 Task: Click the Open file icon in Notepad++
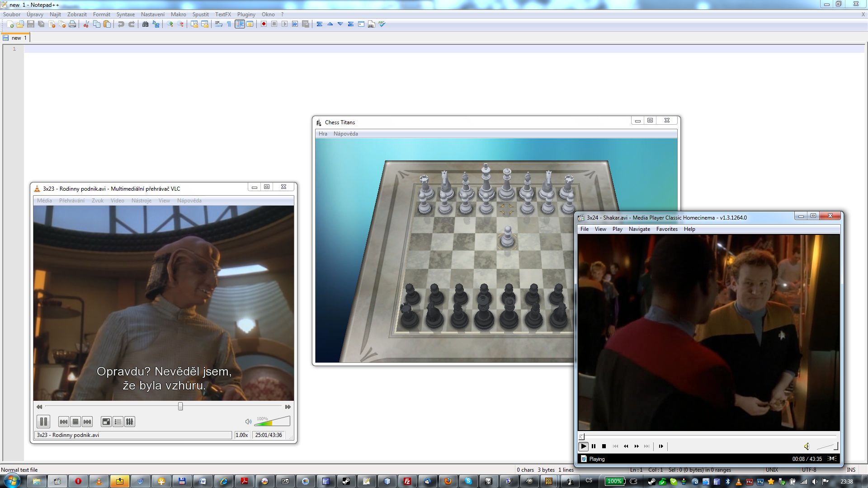[20, 24]
